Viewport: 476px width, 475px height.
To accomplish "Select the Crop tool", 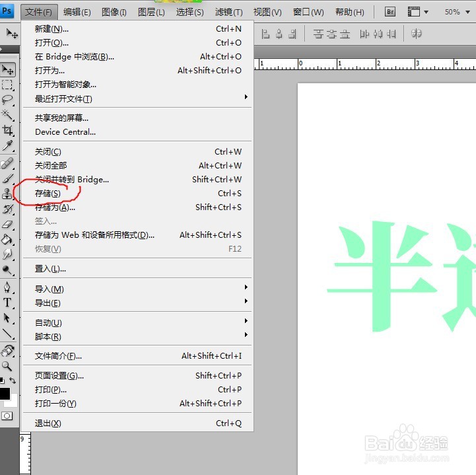I will point(7,130).
